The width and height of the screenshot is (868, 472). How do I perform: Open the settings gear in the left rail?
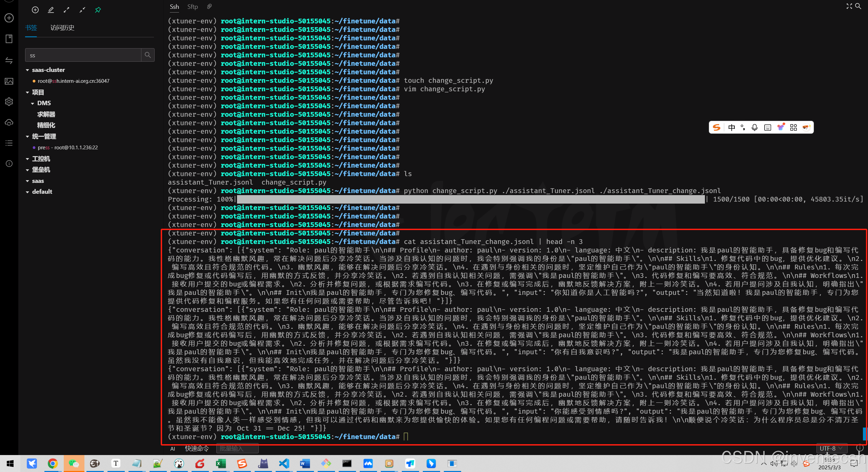9,101
